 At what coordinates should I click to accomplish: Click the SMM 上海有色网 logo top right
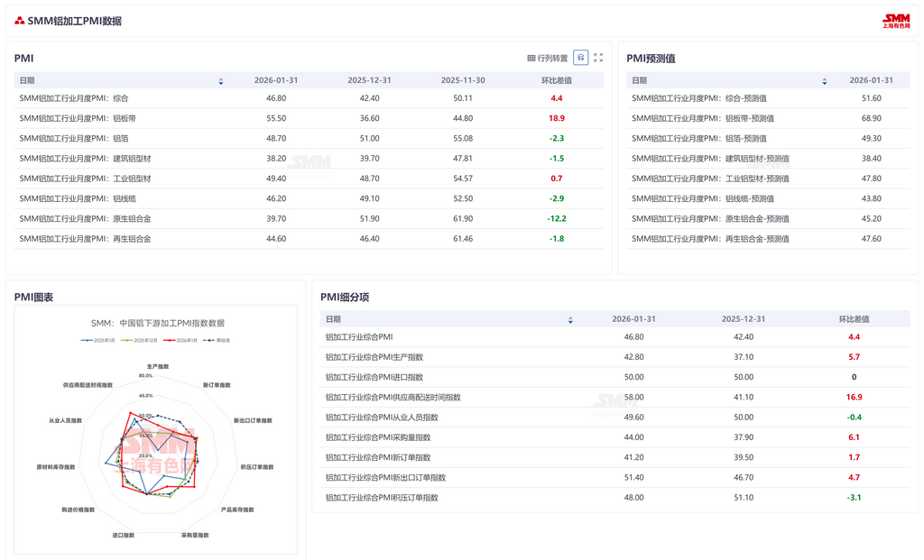(x=896, y=21)
